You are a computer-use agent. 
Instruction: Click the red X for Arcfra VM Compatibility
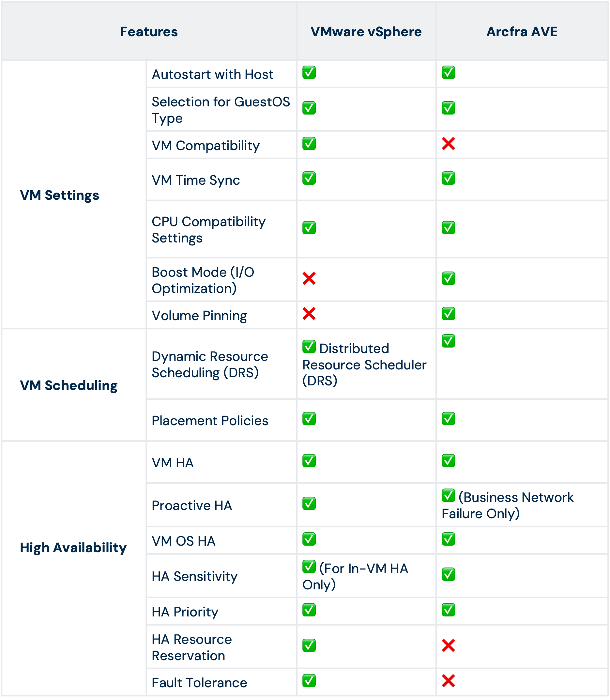click(448, 144)
